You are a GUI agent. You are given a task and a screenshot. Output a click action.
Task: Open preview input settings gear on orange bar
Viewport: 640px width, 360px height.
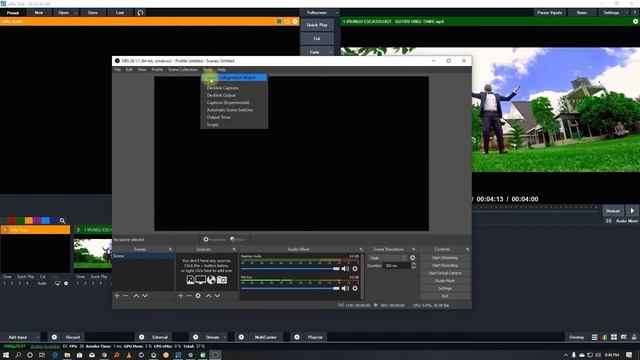295,21
